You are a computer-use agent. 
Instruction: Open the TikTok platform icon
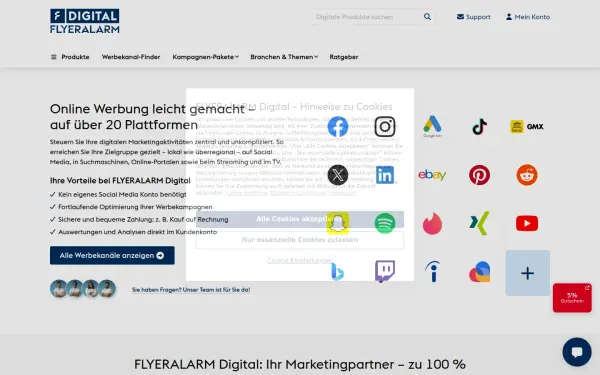click(x=479, y=127)
